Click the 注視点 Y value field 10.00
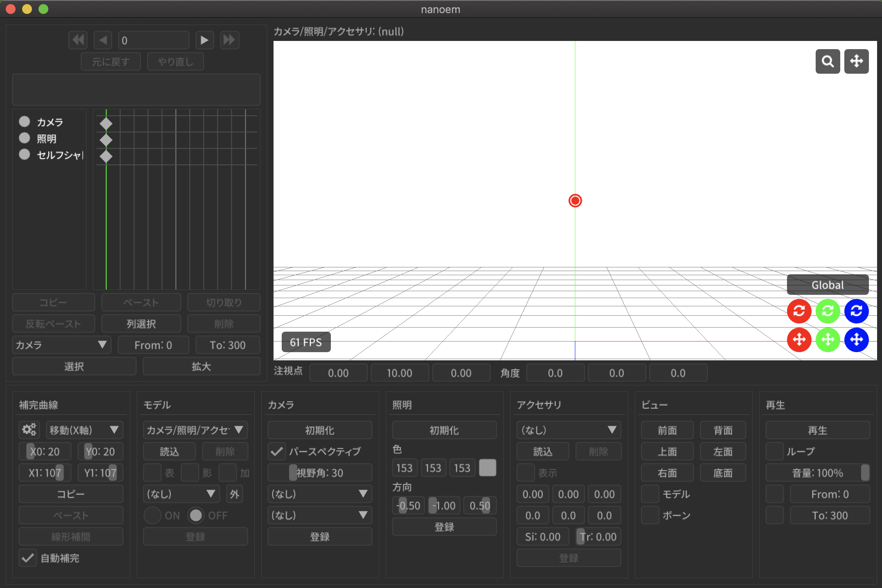The height and width of the screenshot is (588, 882). pyautogui.click(x=400, y=373)
